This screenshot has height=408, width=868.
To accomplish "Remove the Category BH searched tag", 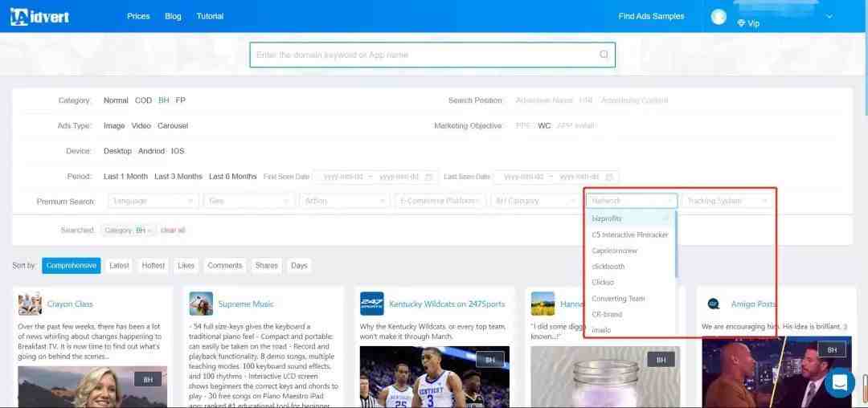I will pyautogui.click(x=149, y=231).
